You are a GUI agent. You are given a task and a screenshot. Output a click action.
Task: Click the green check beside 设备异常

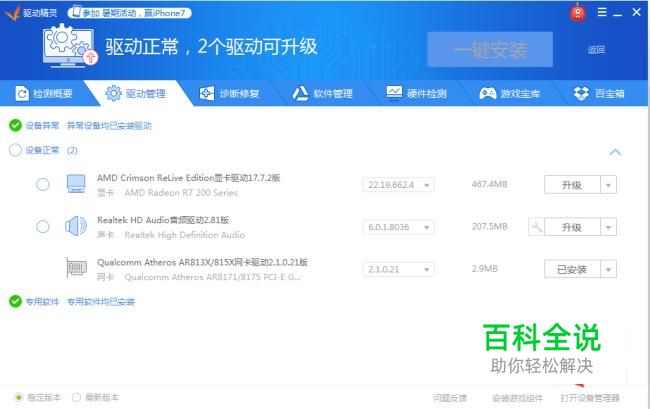point(15,125)
